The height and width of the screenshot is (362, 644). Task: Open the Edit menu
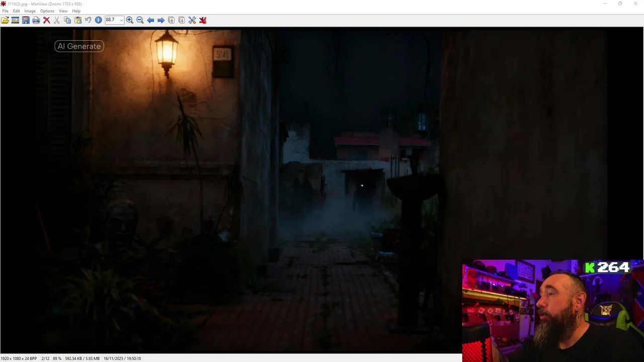coord(17,11)
